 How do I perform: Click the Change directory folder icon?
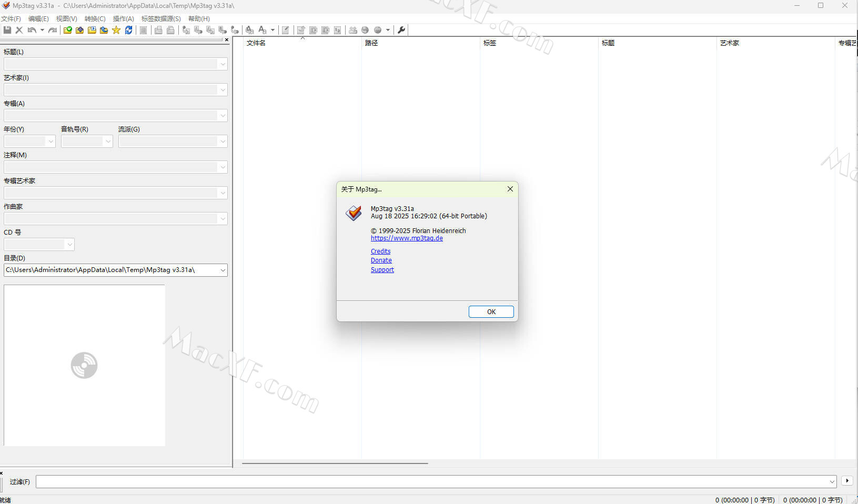tap(68, 30)
